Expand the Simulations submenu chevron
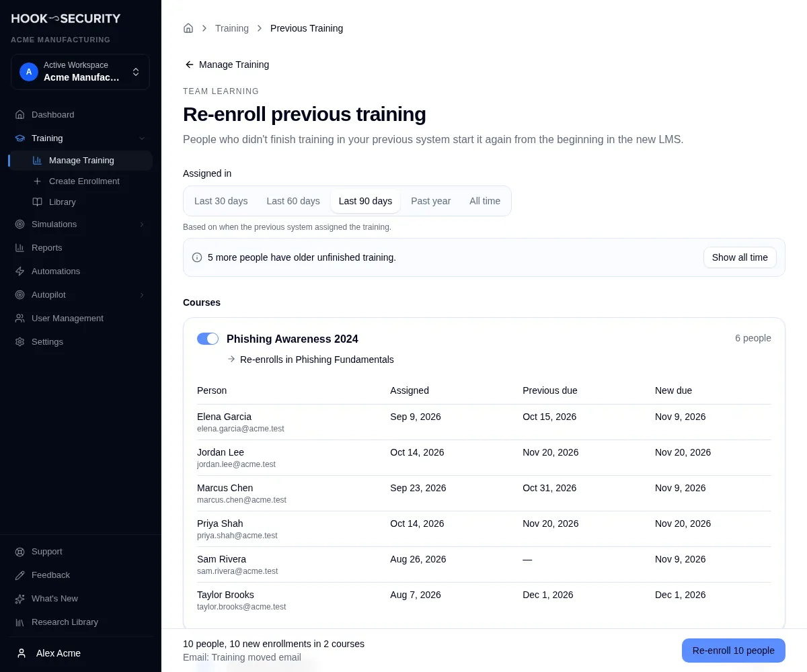This screenshot has width=807, height=672. coord(142,224)
